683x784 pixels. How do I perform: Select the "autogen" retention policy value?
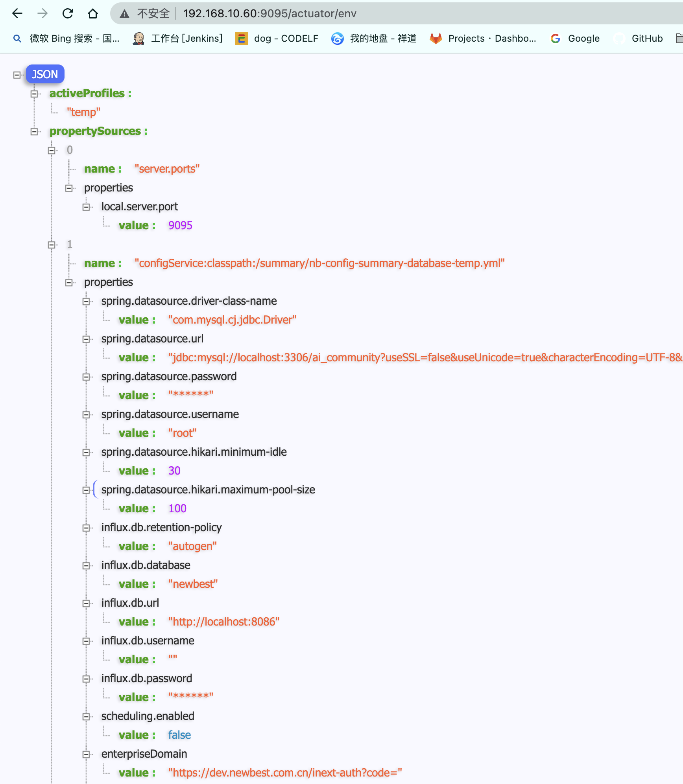click(x=192, y=546)
